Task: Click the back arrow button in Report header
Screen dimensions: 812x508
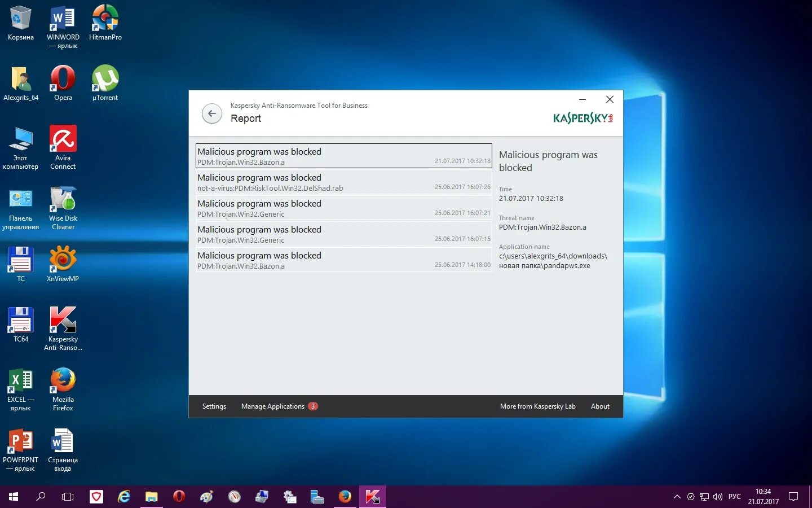Action: click(212, 113)
